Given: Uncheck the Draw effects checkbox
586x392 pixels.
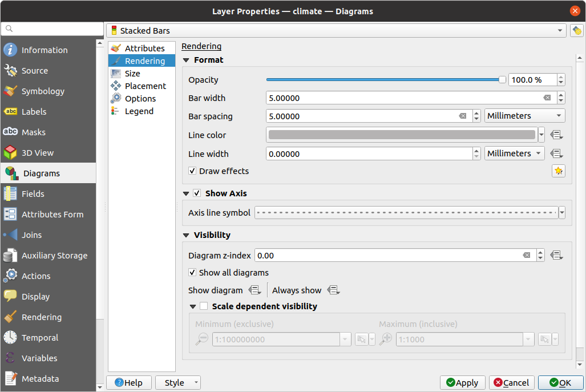Looking at the screenshot, I should point(192,171).
